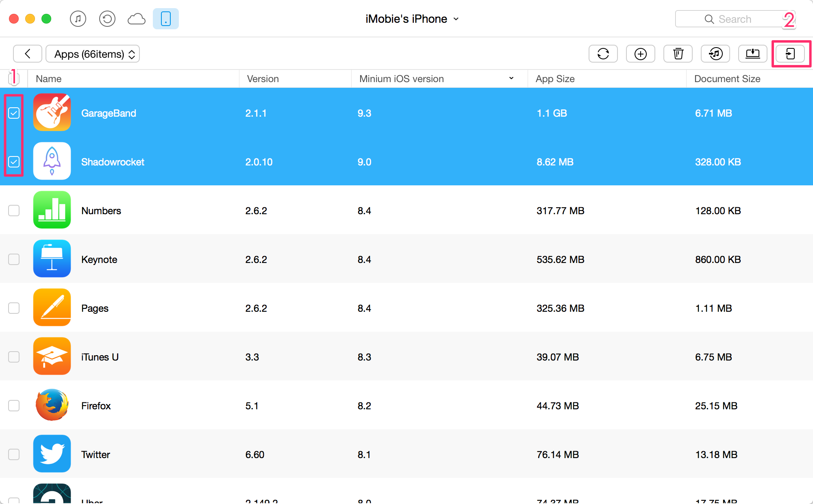Click Shadowrocket's app size 8.62 MB

pos(555,162)
